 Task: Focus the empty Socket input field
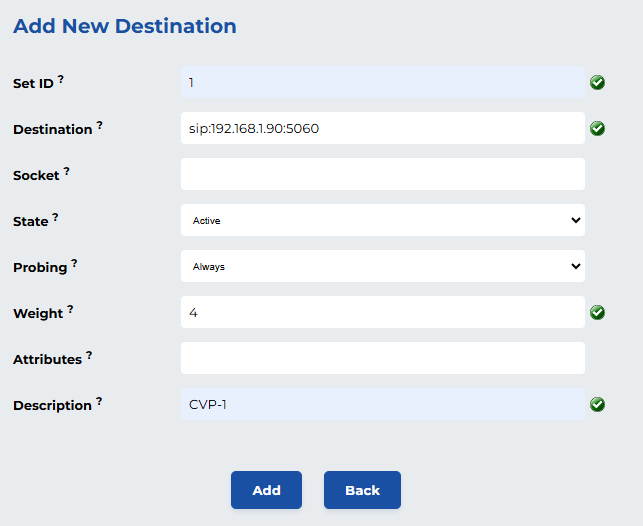382,174
